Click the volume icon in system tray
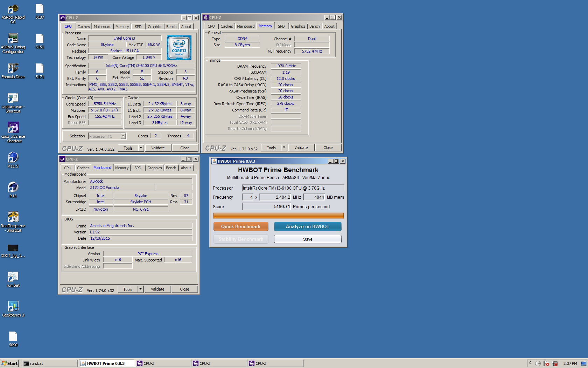Screen dimensions: 588x368 538,363
